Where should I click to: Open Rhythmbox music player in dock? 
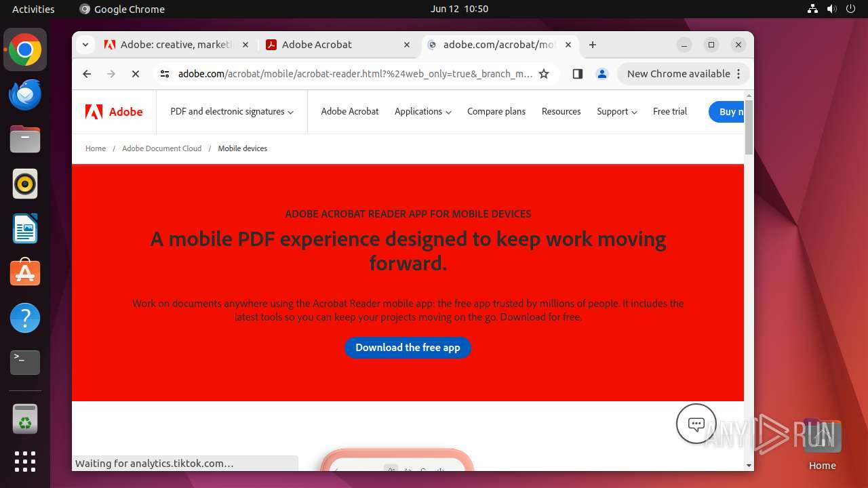[x=25, y=184]
